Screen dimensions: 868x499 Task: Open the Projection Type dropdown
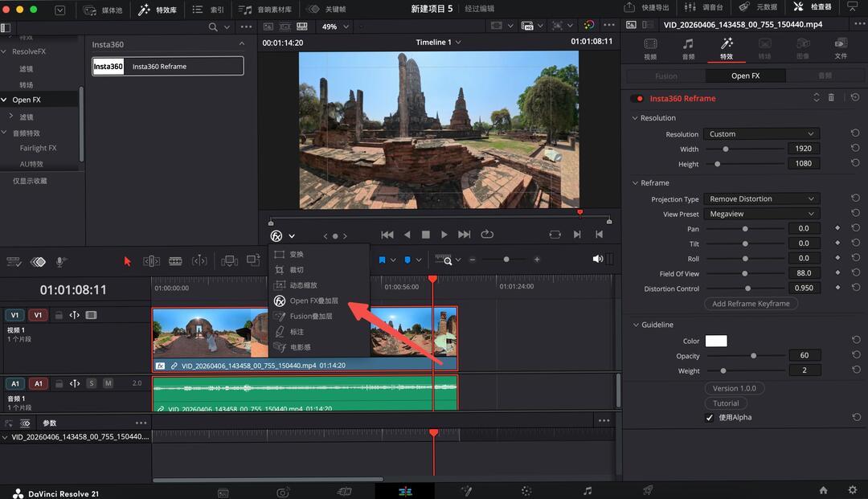pyautogui.click(x=761, y=198)
